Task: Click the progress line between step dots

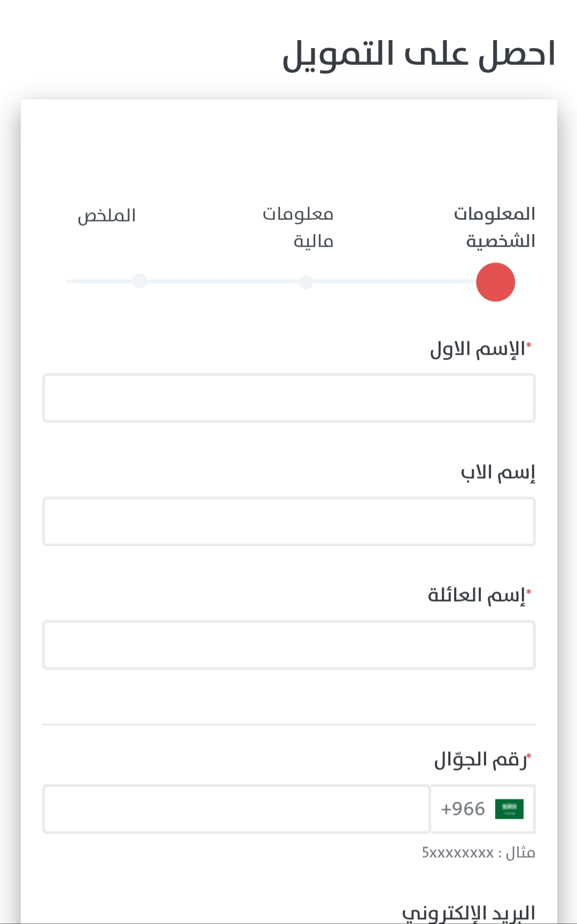Action: [390, 282]
